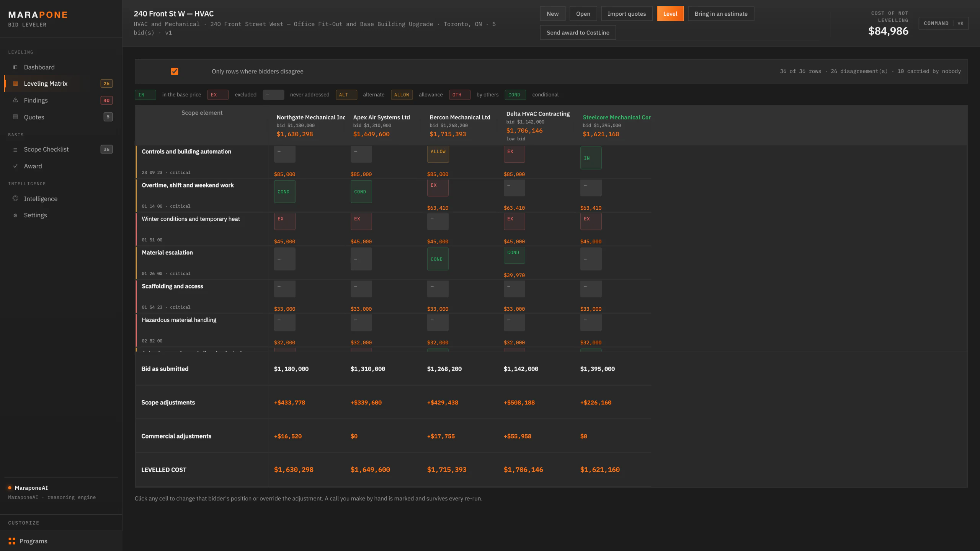Click the MaraponeAI orange status dot
Image resolution: width=980 pixels, height=551 pixels.
(10, 488)
